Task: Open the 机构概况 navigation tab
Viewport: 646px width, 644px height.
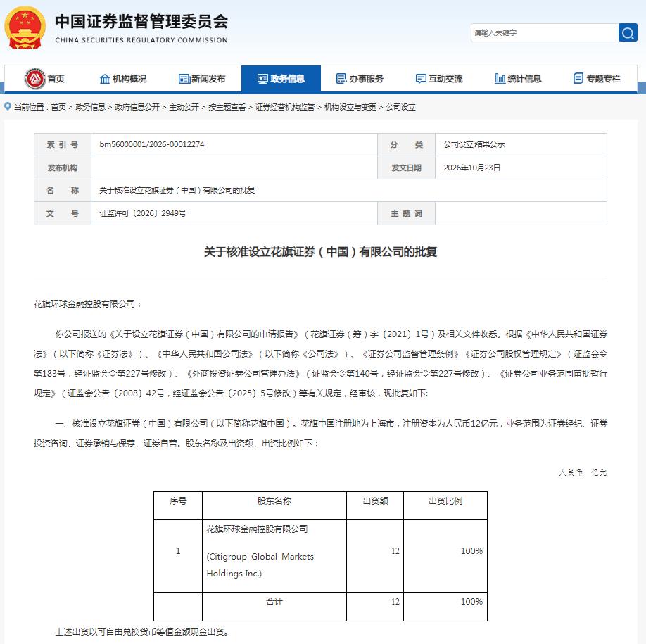Action: [123, 79]
